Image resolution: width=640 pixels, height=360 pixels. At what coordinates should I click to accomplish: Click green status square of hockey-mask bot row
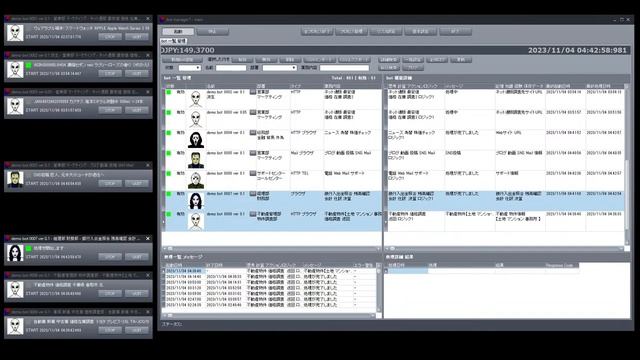pos(169,174)
